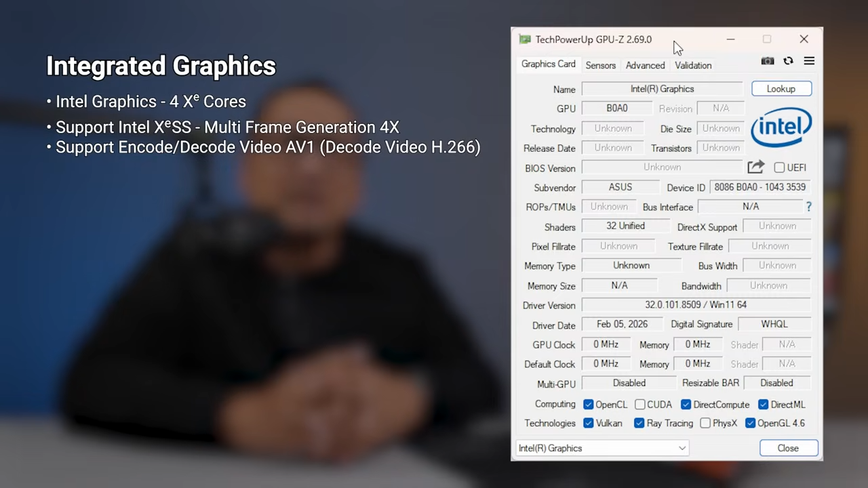Click the Technology field

(613, 128)
